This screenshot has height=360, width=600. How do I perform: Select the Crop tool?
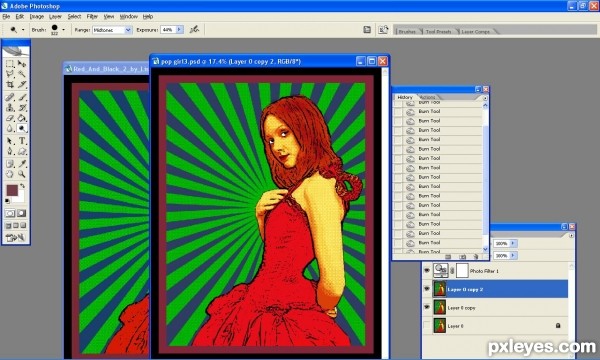[10, 84]
